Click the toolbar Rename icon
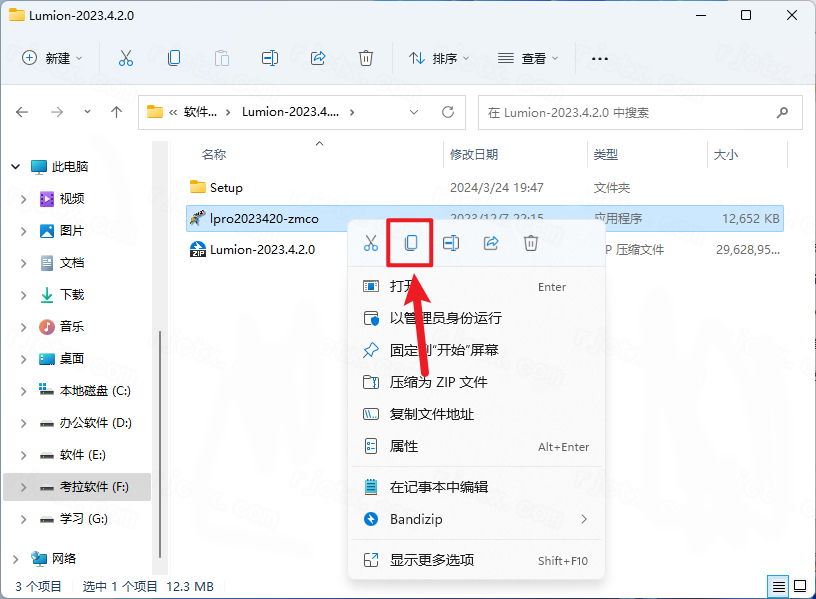This screenshot has height=599, width=816. pyautogui.click(x=270, y=58)
